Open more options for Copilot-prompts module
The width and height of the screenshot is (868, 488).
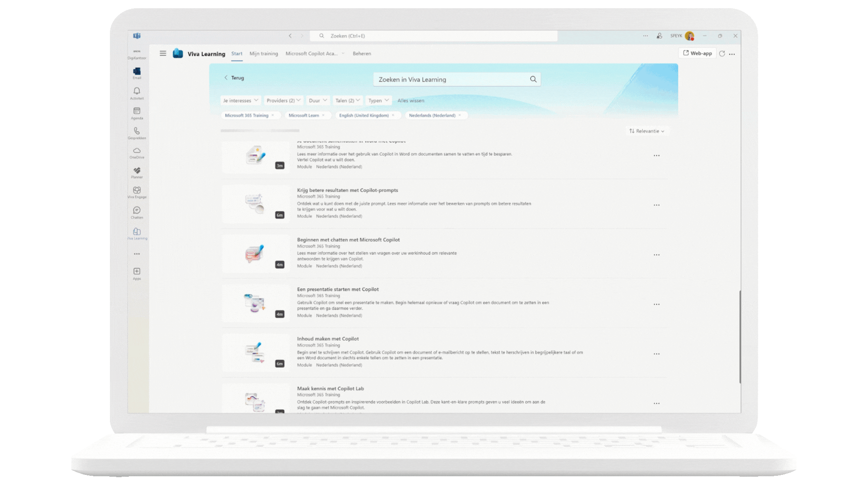pyautogui.click(x=656, y=205)
